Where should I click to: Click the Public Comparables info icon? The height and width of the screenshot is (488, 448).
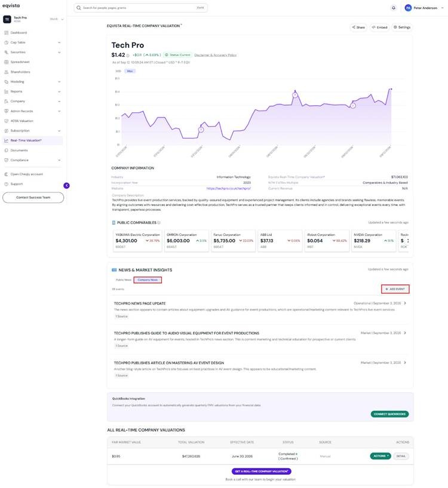[159, 223]
